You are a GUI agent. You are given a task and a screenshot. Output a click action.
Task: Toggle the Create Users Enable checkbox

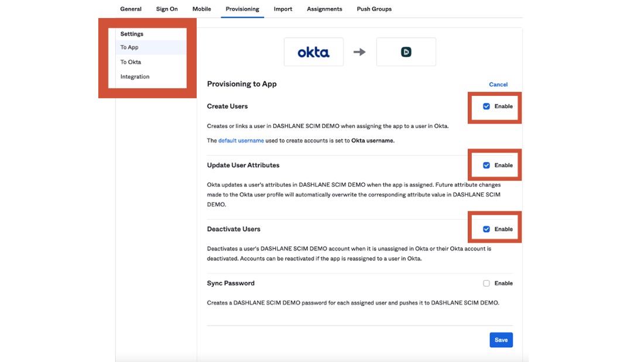[487, 106]
